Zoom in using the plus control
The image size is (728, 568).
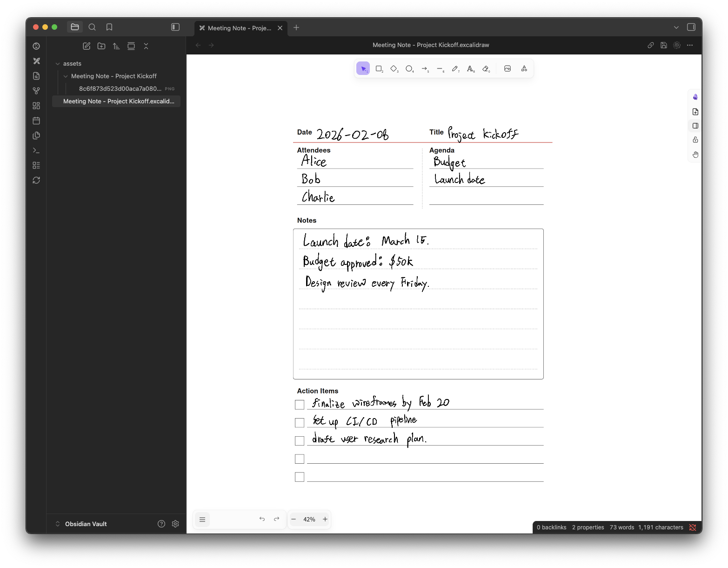(325, 519)
